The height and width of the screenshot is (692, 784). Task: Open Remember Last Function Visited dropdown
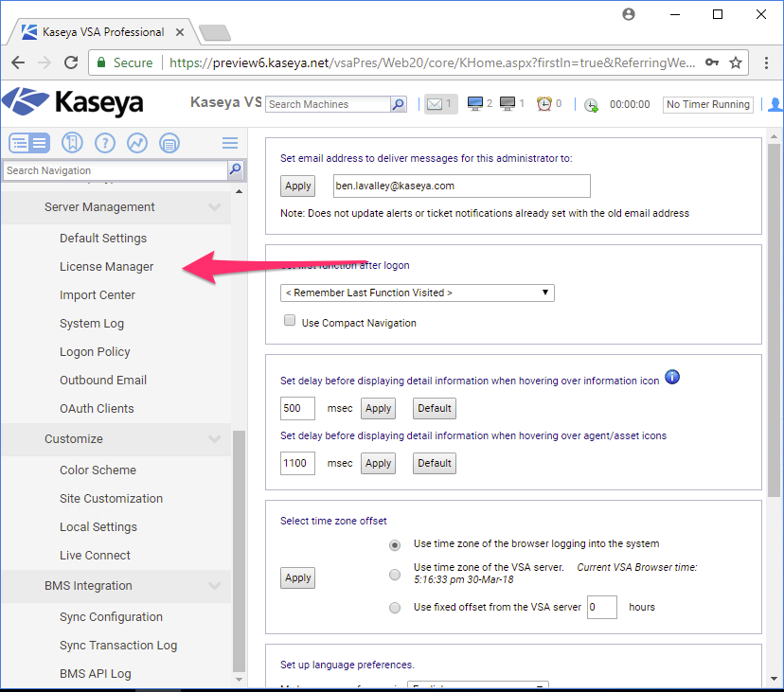coord(417,293)
